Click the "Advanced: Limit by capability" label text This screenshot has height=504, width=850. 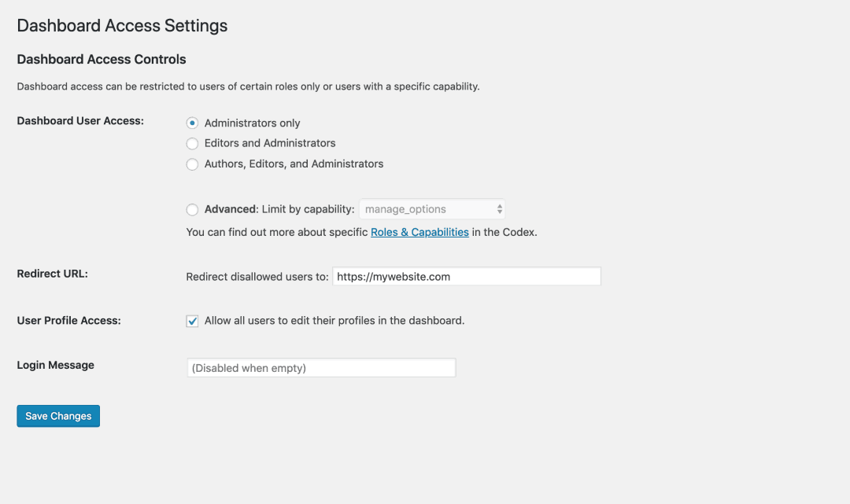coord(279,210)
